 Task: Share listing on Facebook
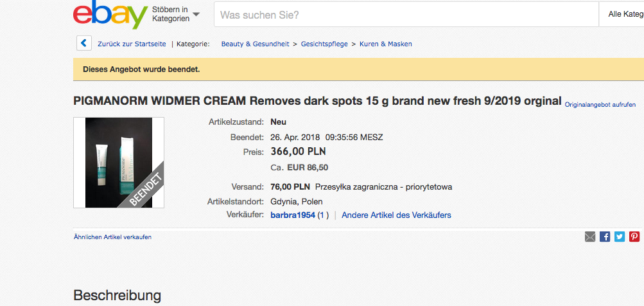pos(605,237)
